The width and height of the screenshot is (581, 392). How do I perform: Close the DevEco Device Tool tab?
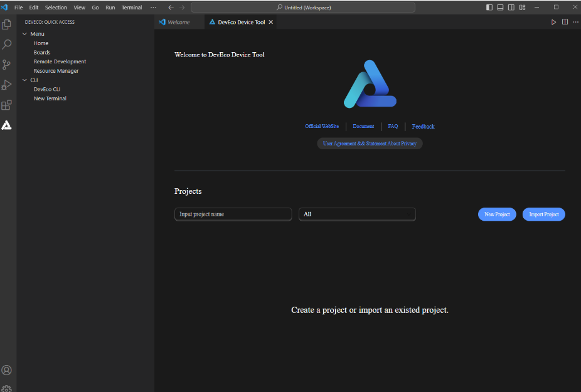(x=271, y=22)
